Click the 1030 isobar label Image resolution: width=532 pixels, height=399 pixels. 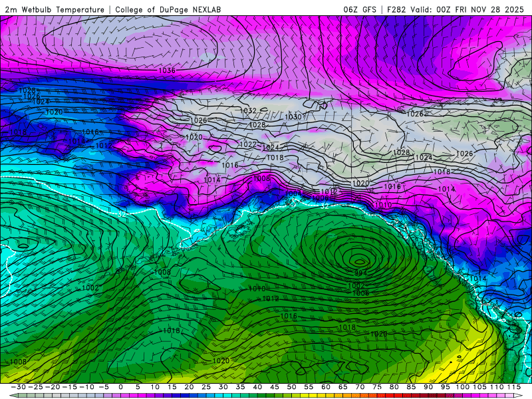293,117
